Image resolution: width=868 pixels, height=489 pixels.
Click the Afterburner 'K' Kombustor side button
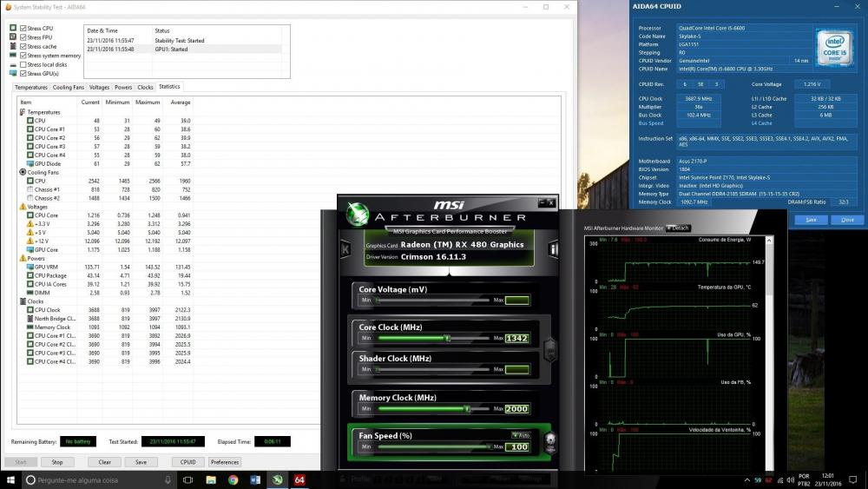pyautogui.click(x=346, y=249)
